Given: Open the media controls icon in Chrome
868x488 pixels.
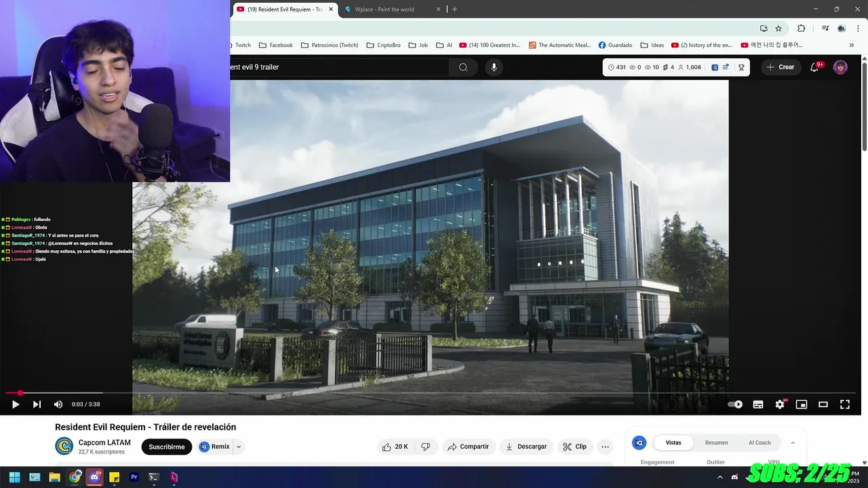Looking at the screenshot, I should click(825, 28).
